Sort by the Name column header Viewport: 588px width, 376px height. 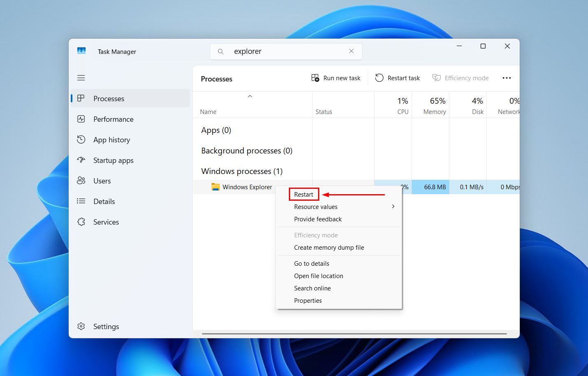tap(208, 111)
